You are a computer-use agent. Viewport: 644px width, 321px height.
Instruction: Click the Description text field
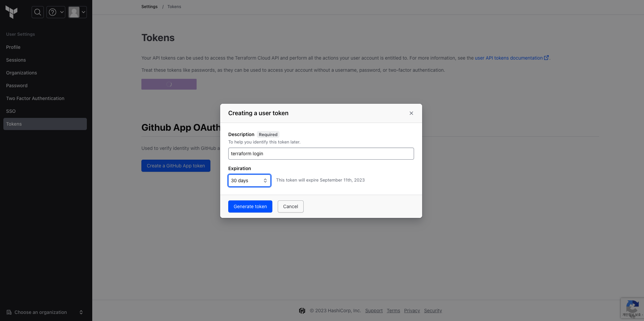(x=321, y=154)
